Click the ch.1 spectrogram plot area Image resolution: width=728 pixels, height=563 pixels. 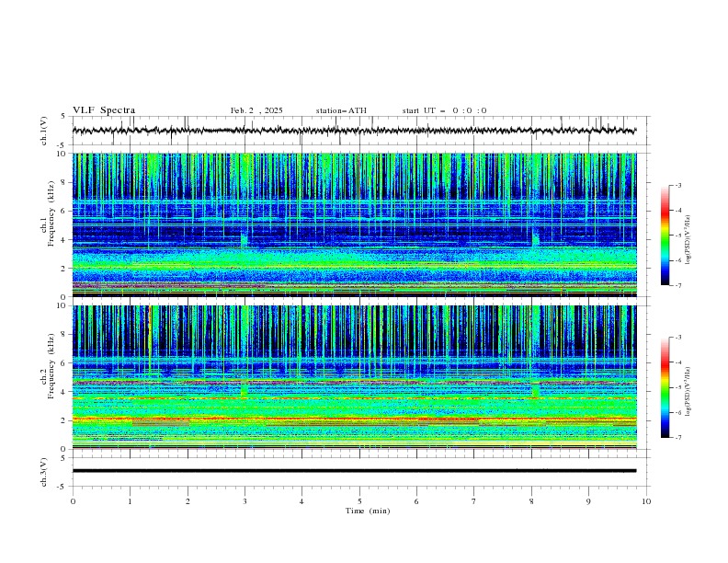(x=355, y=224)
